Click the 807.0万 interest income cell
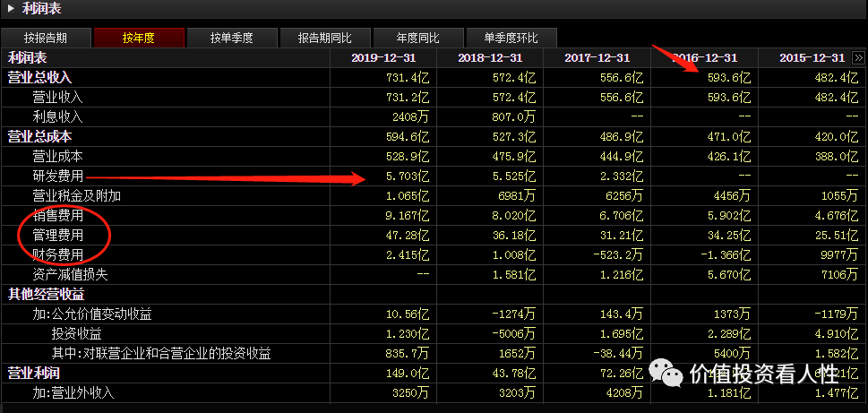Screen dimensions: 868x413 tap(514, 117)
